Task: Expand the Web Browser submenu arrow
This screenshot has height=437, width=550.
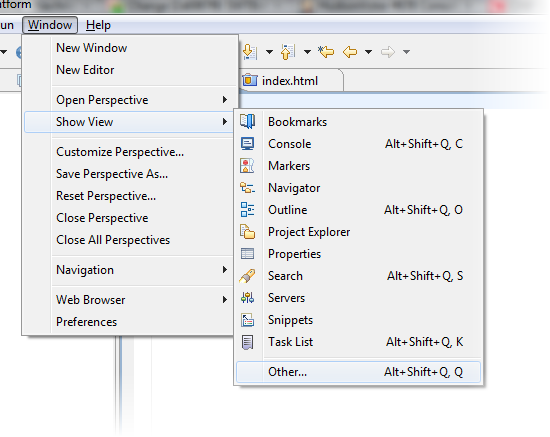Action: coord(225,300)
